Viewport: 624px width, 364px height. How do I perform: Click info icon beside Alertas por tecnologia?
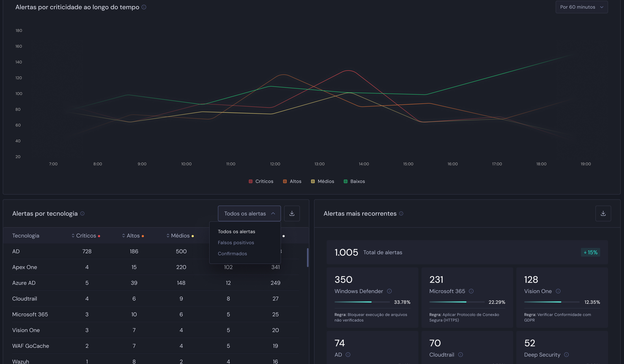tap(82, 214)
